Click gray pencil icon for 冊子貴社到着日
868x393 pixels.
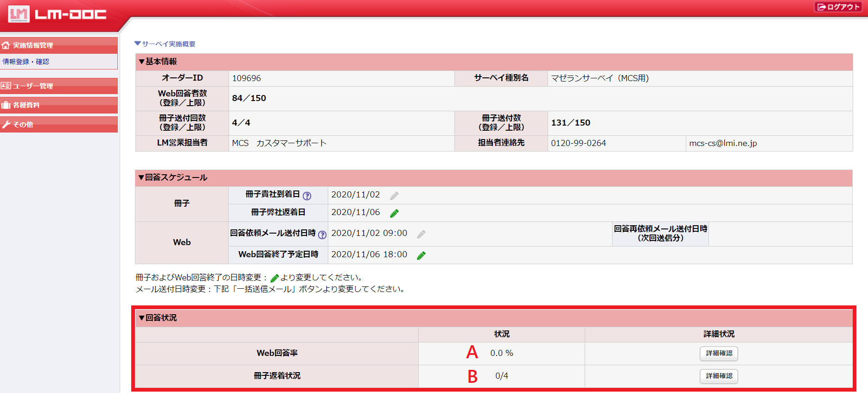coord(394,196)
